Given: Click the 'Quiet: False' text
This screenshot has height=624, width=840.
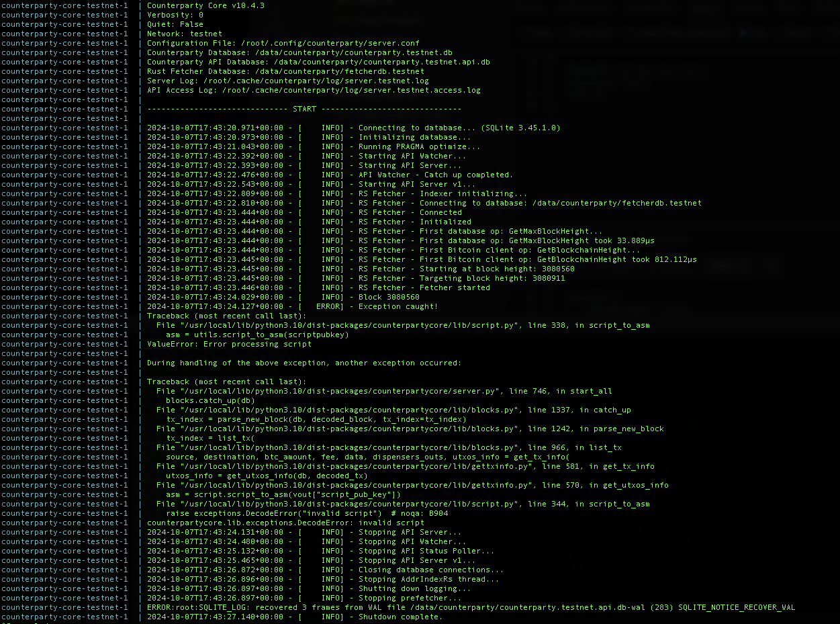Looking at the screenshot, I should [175, 24].
